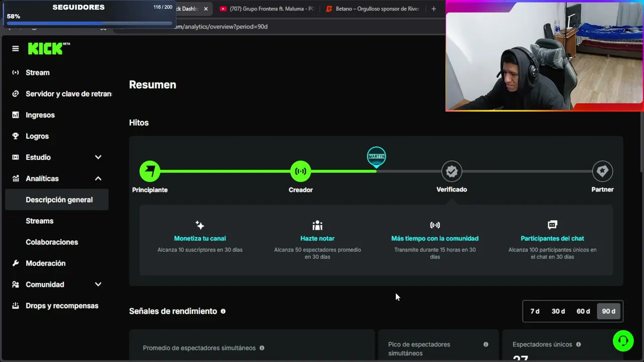
Task: Select Descripción general under Analíticas
Action: pos(57,200)
